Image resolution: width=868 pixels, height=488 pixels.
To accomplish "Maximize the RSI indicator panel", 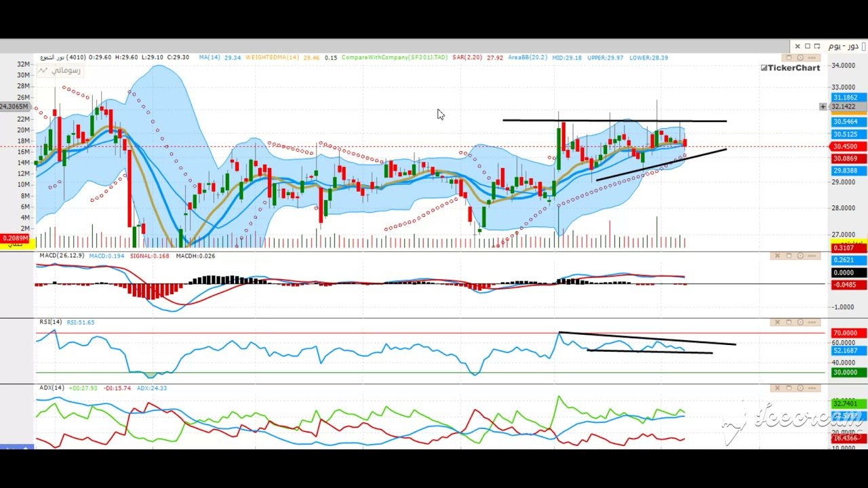I will click(789, 322).
